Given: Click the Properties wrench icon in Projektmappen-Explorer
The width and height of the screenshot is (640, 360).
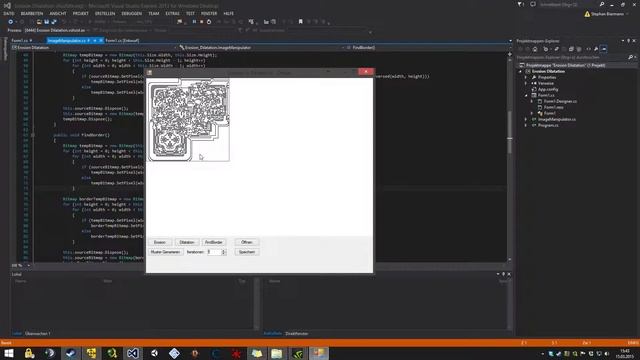Looking at the screenshot, I should tap(596, 49).
